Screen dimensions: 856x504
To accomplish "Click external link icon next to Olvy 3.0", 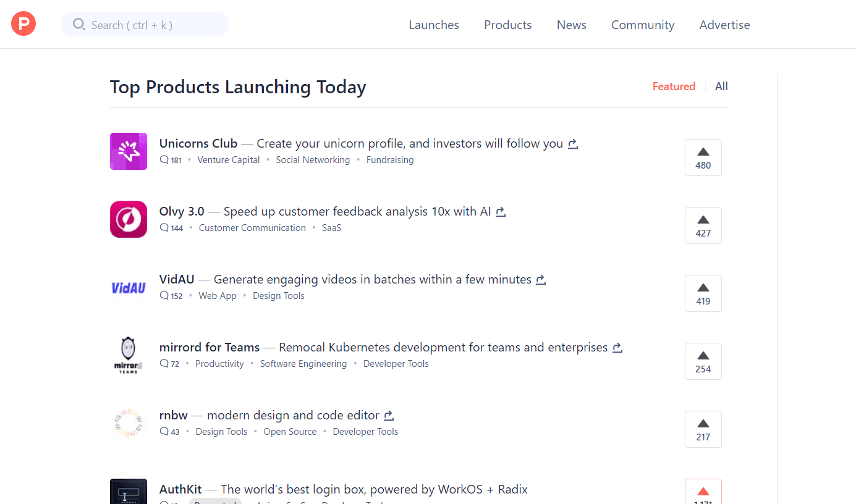I will click(501, 212).
